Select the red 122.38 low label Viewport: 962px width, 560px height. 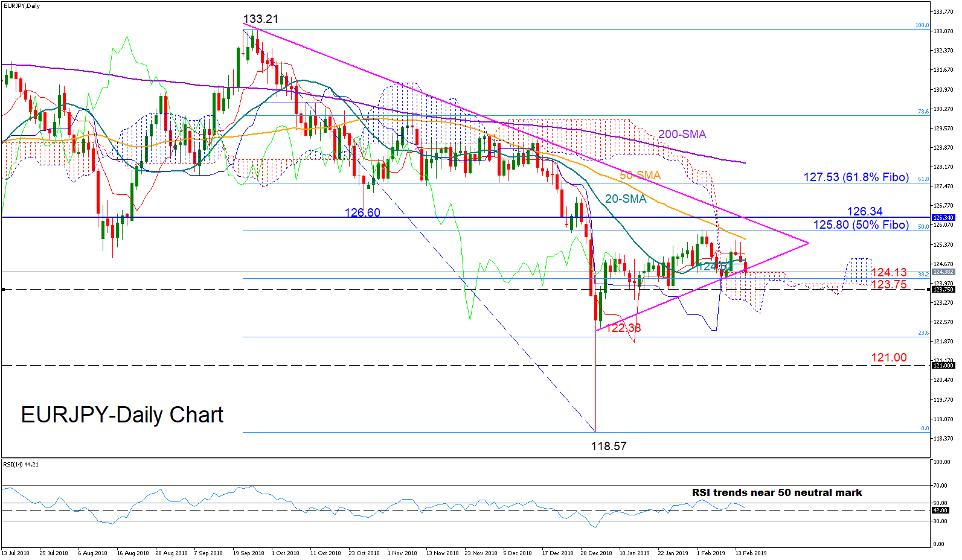pyautogui.click(x=623, y=328)
